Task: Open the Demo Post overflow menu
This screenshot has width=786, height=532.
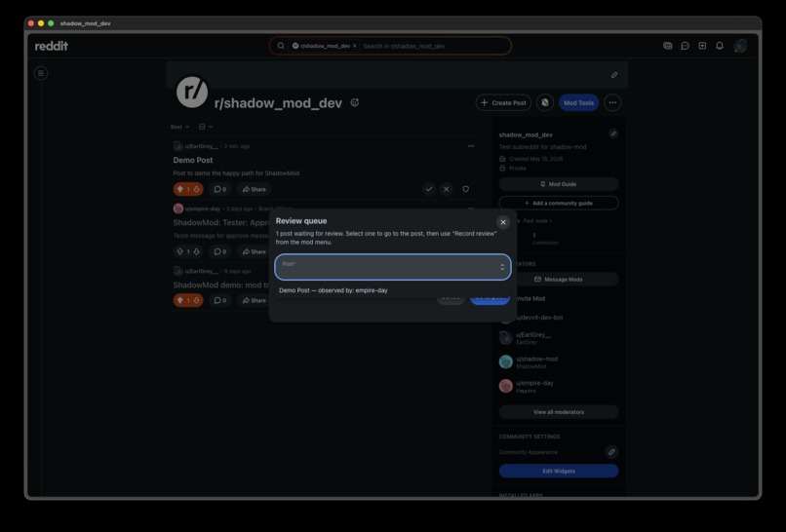Action: pos(471,146)
